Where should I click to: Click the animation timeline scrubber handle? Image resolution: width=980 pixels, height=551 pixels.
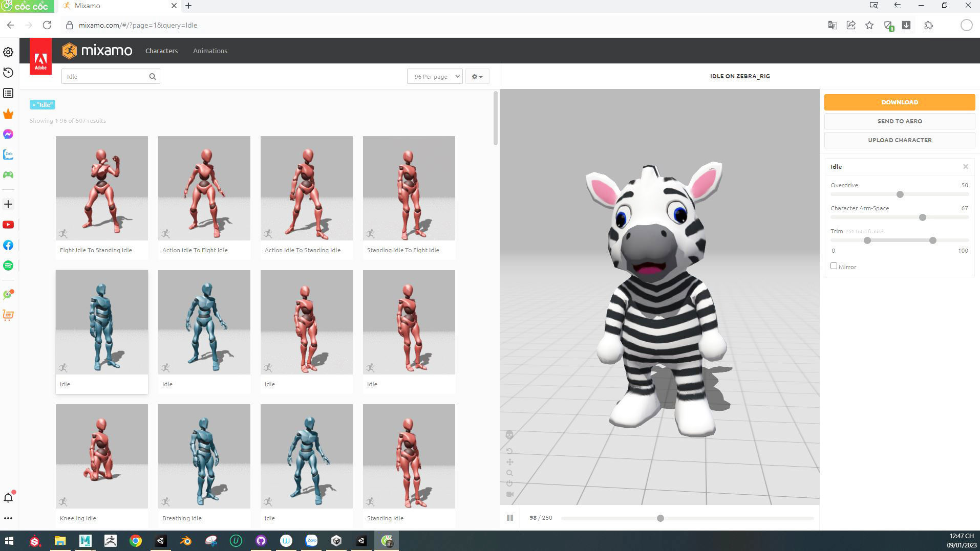coord(661,518)
